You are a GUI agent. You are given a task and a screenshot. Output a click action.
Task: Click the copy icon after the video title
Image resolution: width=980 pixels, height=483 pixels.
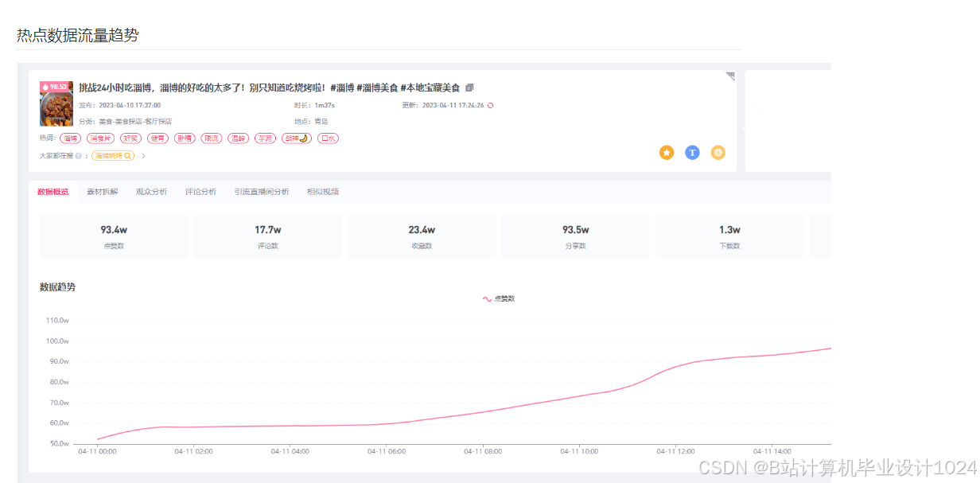point(469,88)
